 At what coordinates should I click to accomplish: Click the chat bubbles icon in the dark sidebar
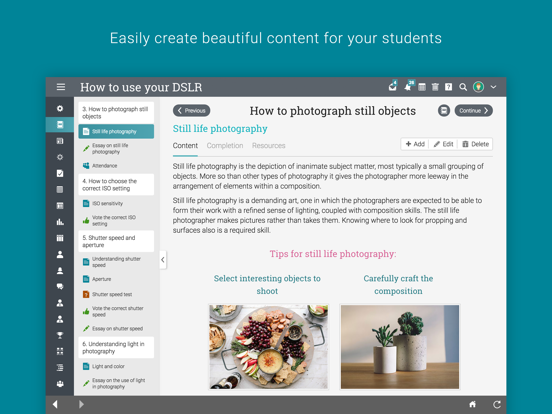pos(60,287)
